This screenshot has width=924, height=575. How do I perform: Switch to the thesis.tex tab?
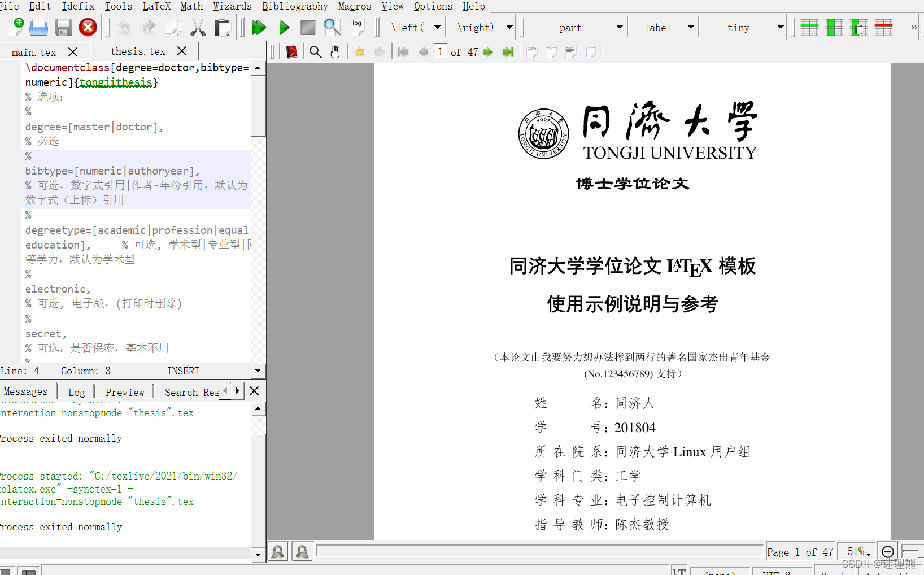(138, 51)
